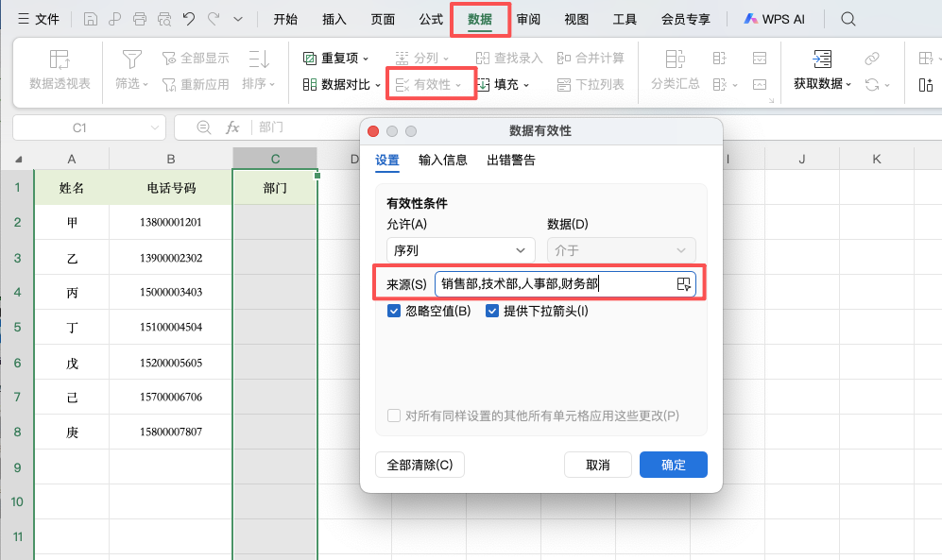
Task: Switch to 出错警告 tab in dialog
Action: 510,161
